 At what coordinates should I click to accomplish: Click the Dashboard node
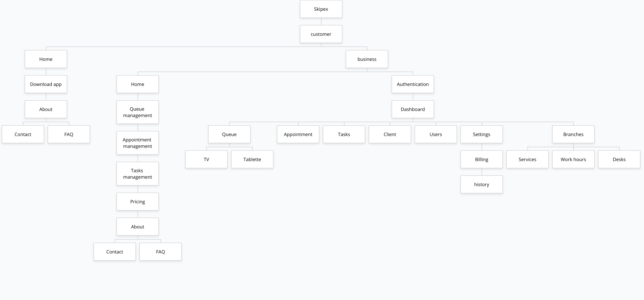[412, 109]
